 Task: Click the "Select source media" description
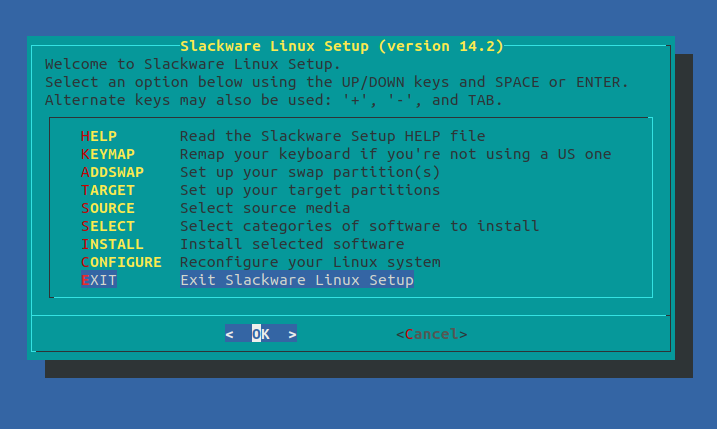point(265,208)
